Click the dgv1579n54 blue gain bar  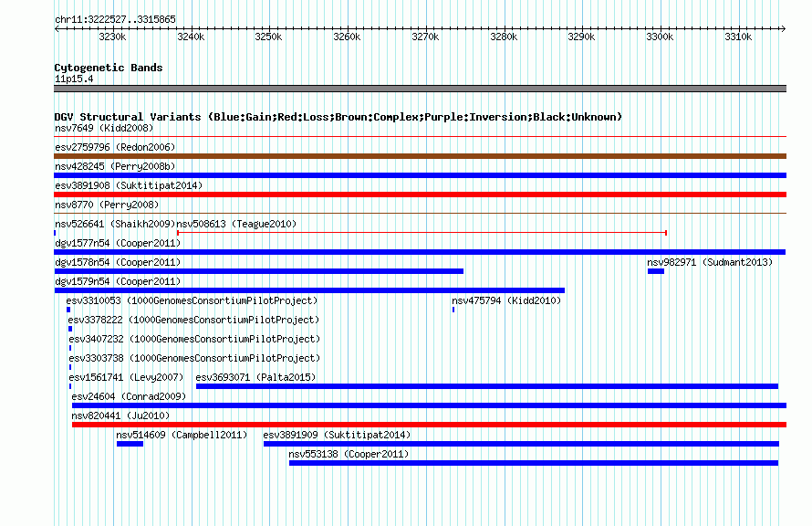(309, 290)
